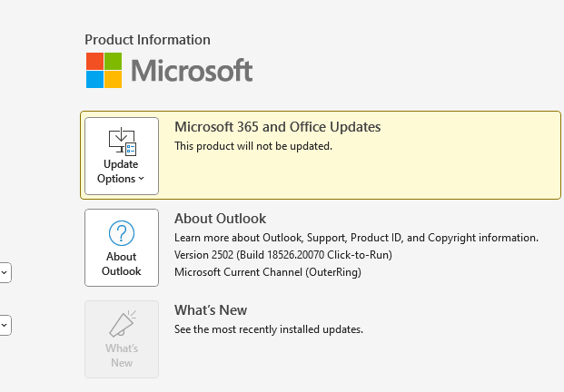This screenshot has height=392, width=564.
Task: Click the What's New section heading
Action: point(211,310)
